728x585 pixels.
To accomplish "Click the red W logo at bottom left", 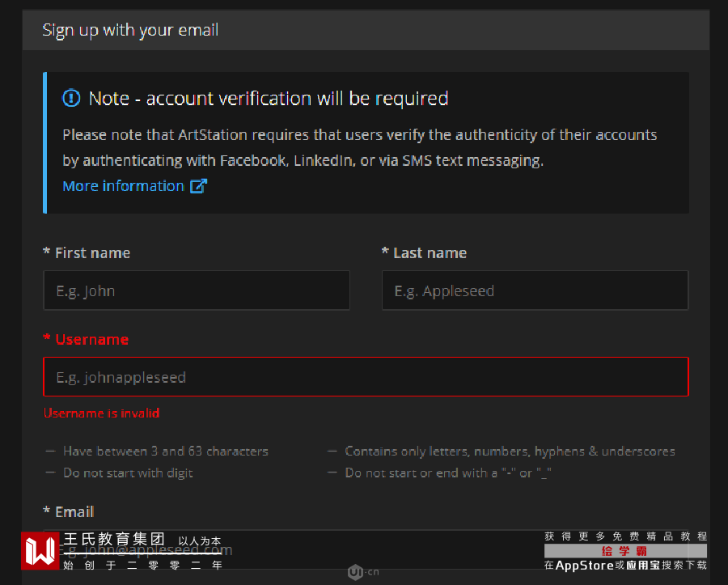I will [40, 551].
